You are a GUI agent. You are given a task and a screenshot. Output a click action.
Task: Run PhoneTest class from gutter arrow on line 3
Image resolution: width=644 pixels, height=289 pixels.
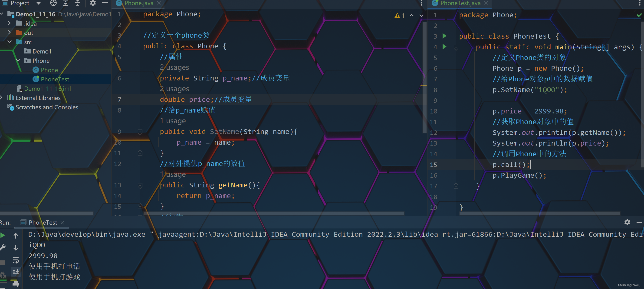pyautogui.click(x=444, y=36)
